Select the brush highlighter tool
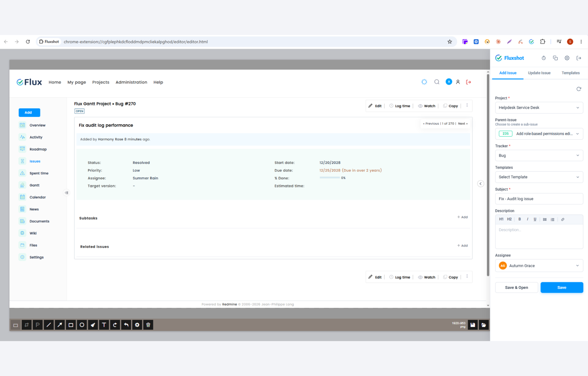Image resolution: width=588 pixels, height=376 pixels. point(93,325)
